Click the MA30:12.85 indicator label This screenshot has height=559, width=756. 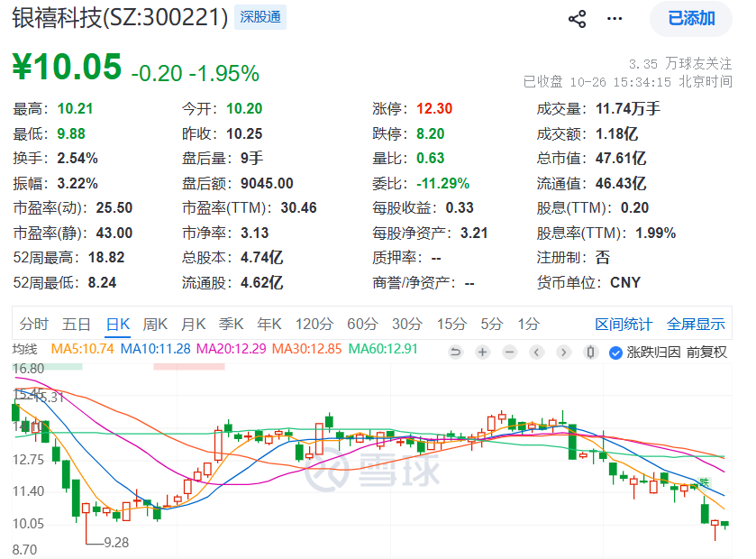[x=306, y=349]
